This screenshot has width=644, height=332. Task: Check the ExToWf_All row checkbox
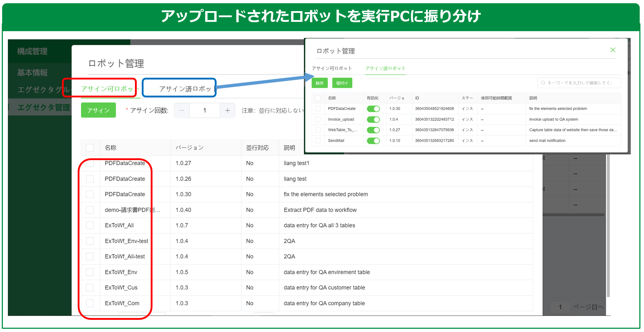point(90,225)
